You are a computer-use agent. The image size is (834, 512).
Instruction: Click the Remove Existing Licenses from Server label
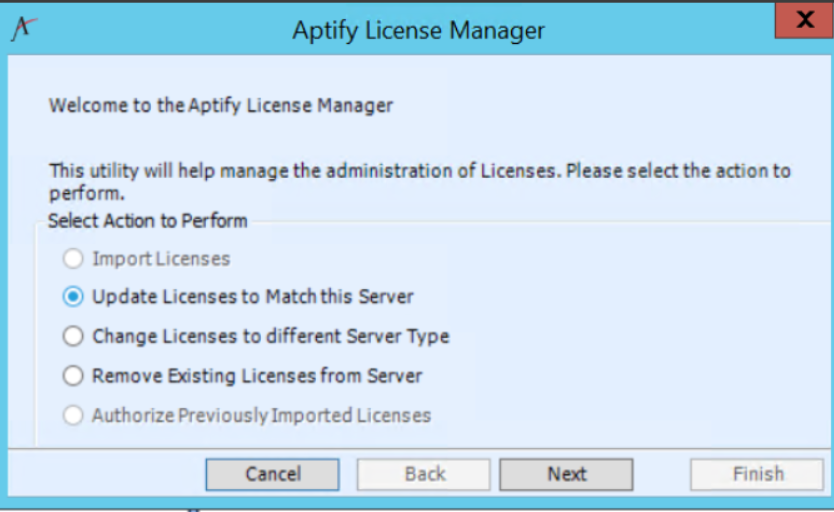pyautogui.click(x=257, y=376)
